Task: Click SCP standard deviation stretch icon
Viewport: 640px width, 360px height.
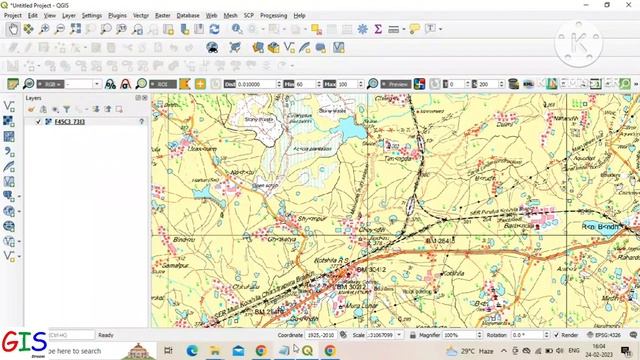Action: 126,84
